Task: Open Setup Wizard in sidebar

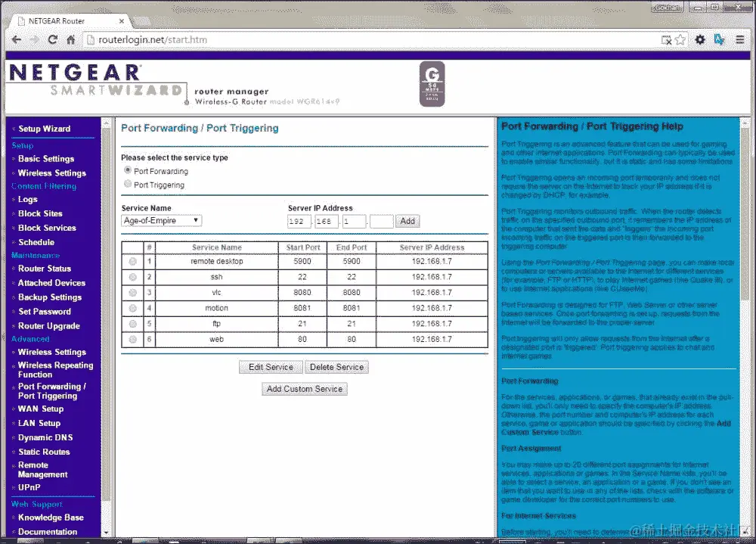Action: [x=45, y=129]
